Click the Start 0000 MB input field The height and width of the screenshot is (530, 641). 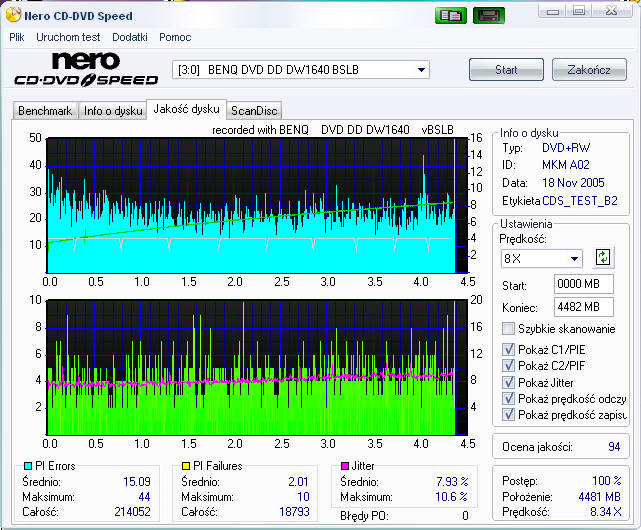point(584,283)
